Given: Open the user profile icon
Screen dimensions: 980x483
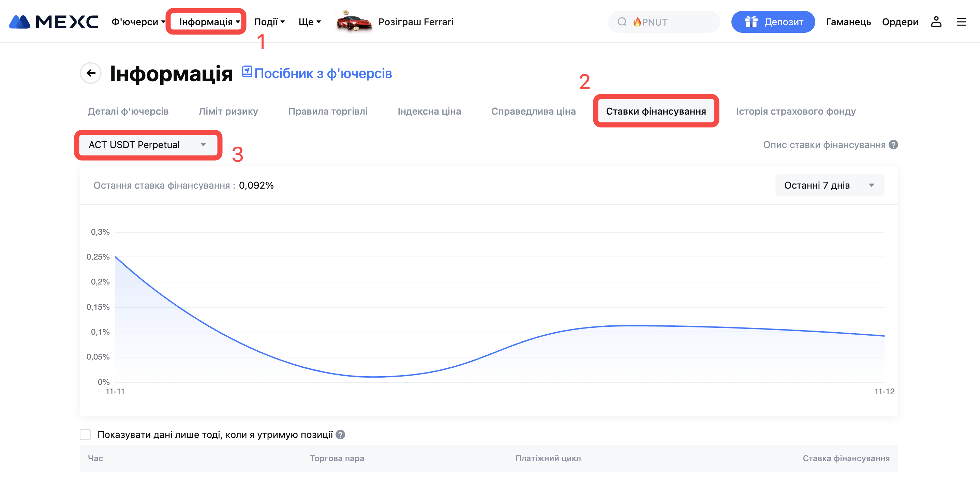Looking at the screenshot, I should [936, 22].
